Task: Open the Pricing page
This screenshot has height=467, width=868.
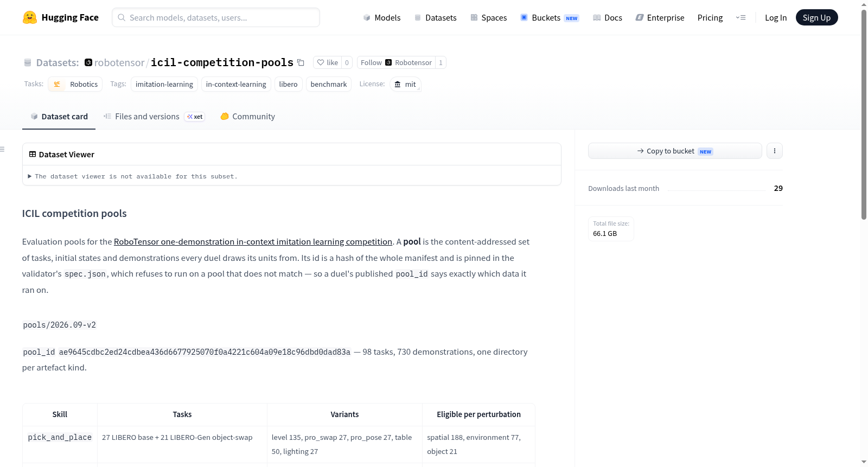Action: [710, 17]
